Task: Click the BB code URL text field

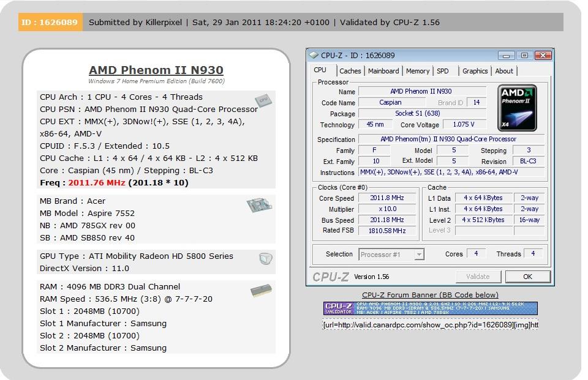Action: (x=430, y=325)
